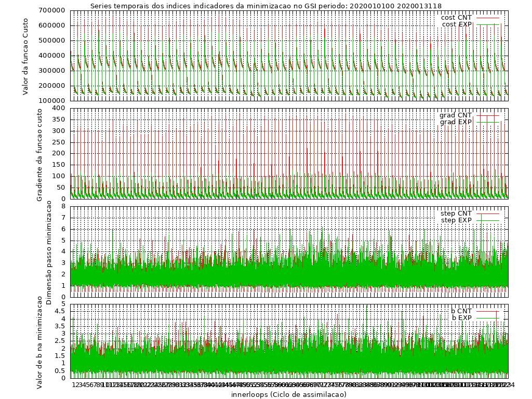Click the 'grad EXP' legend label

456,122
